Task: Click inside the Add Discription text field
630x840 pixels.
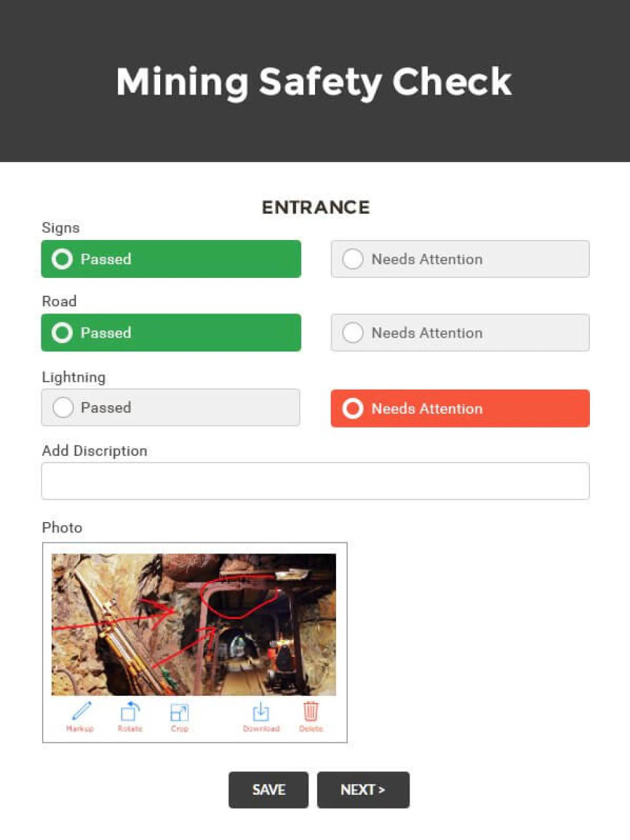Action: 315,481
